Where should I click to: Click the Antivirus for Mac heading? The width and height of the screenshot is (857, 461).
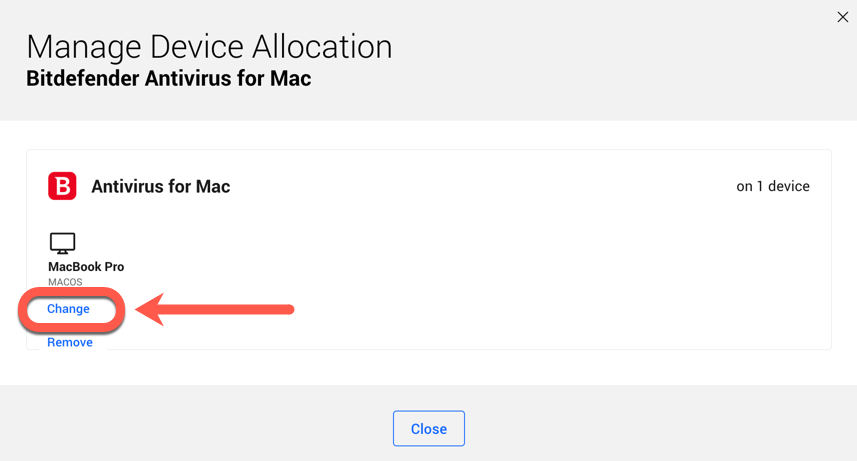[x=161, y=186]
